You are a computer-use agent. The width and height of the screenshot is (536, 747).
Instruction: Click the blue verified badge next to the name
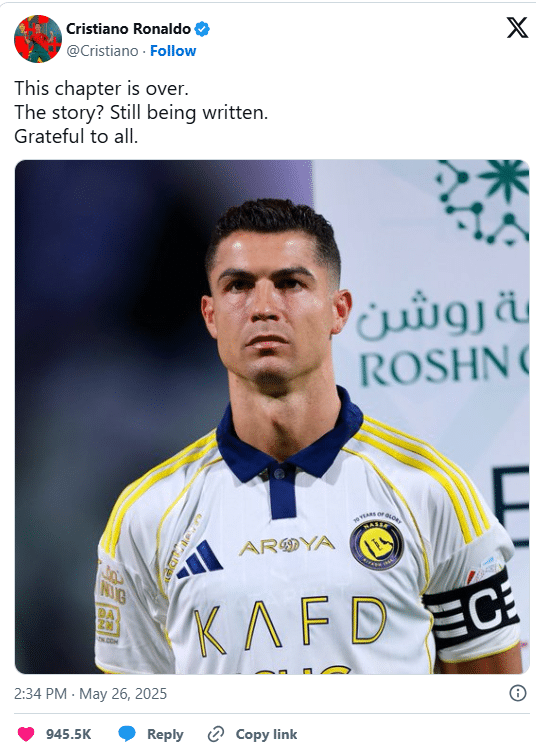[202, 29]
